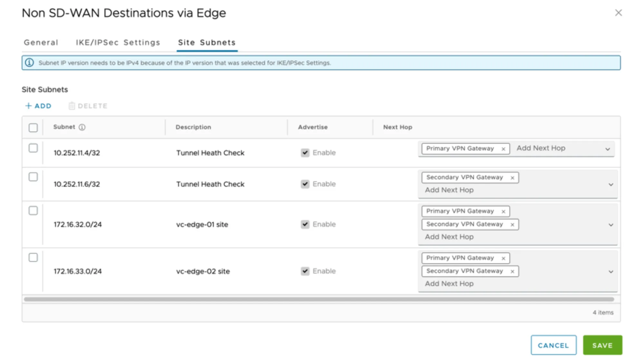Remove Secondary VPN Gateway from 172.16.33.0/24 row
Viewport: 644px width, 359px height.
pos(513,271)
